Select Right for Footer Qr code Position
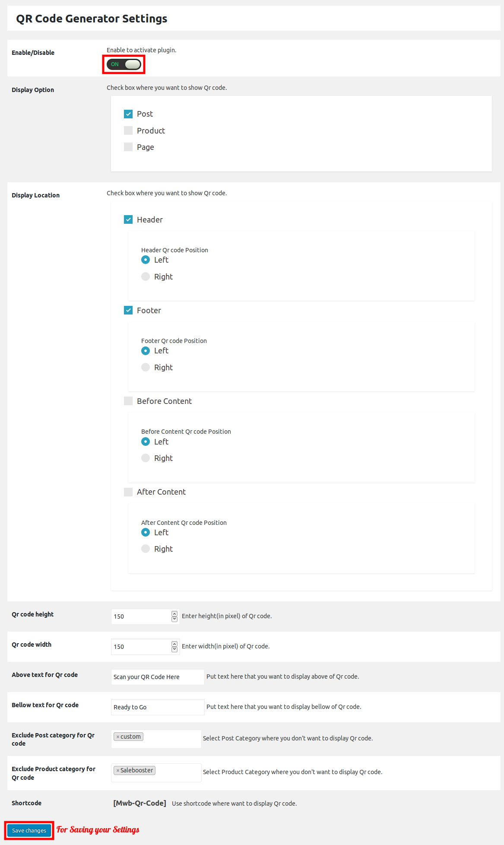The image size is (504, 845). point(146,367)
